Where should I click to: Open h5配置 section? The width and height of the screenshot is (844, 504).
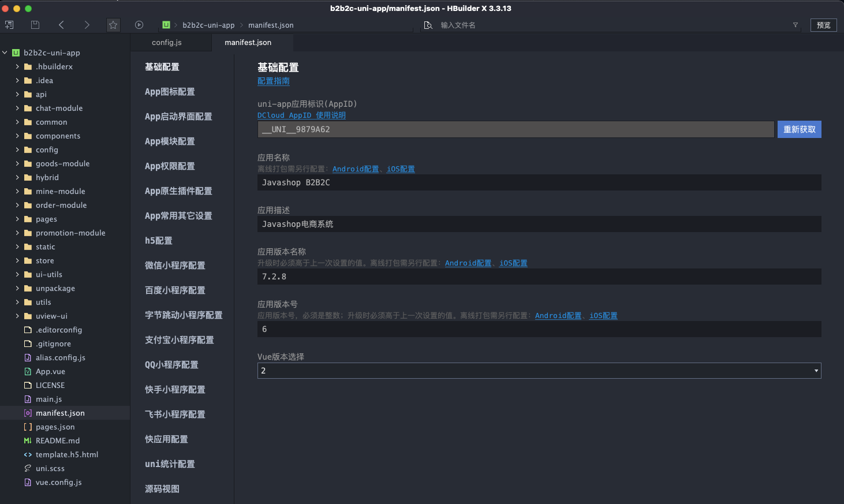click(x=159, y=240)
